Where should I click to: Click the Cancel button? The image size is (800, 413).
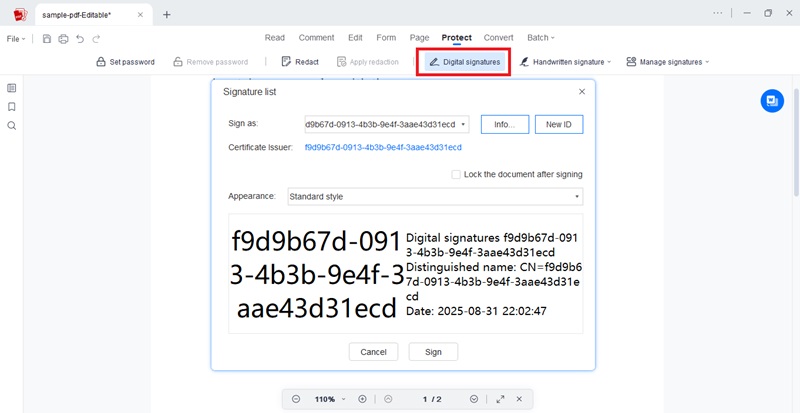coord(373,352)
